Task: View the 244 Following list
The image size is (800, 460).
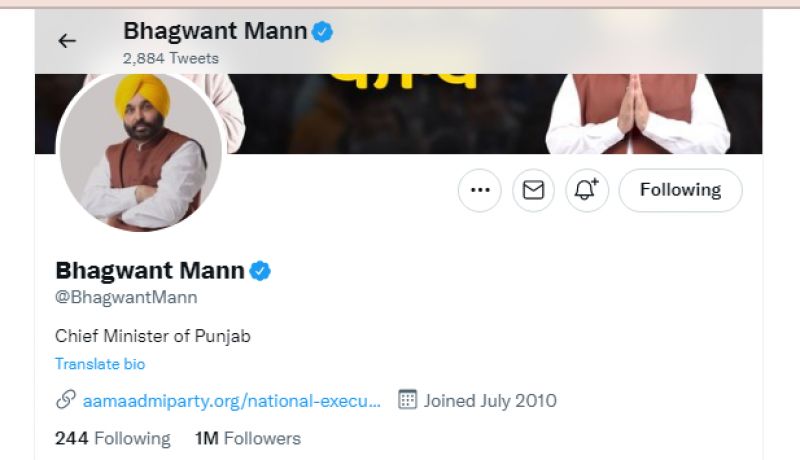Action: (112, 438)
